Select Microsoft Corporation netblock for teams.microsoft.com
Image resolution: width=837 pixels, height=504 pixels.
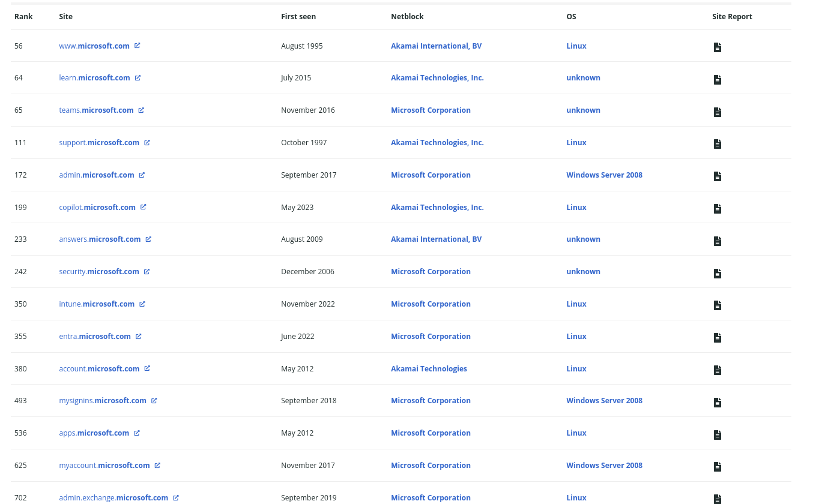431,110
